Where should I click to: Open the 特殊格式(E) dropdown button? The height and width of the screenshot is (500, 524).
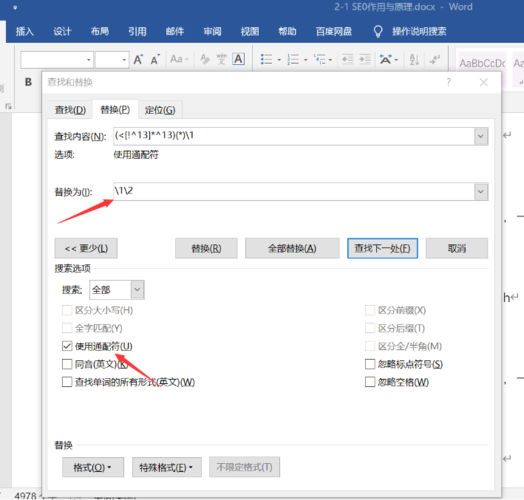pyautogui.click(x=167, y=467)
